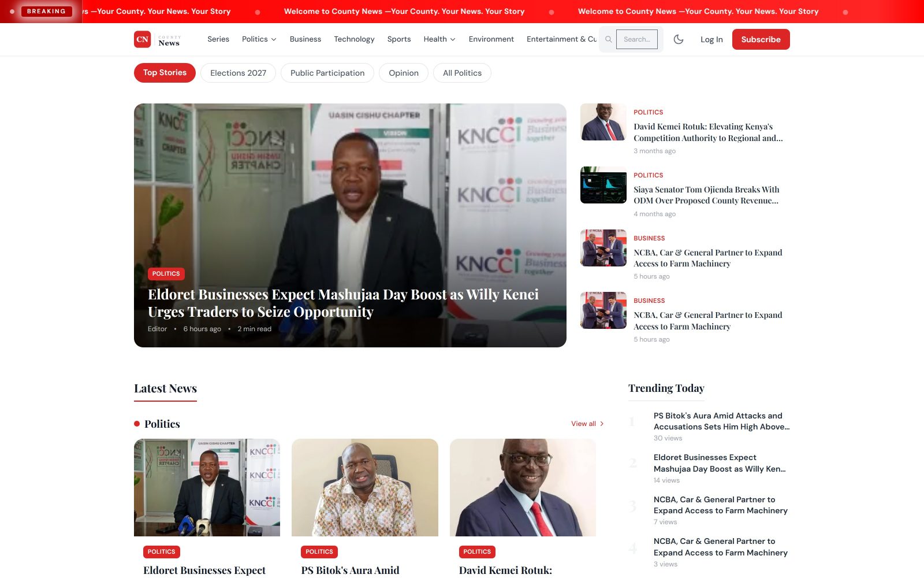Click POLITICS tag on PS Bitok's card
924x578 pixels.
[x=319, y=552]
